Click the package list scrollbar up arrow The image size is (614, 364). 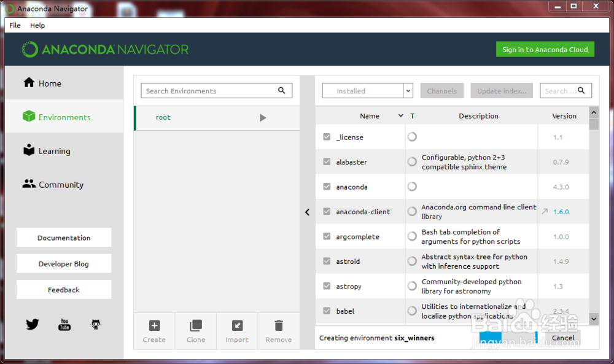pos(594,113)
